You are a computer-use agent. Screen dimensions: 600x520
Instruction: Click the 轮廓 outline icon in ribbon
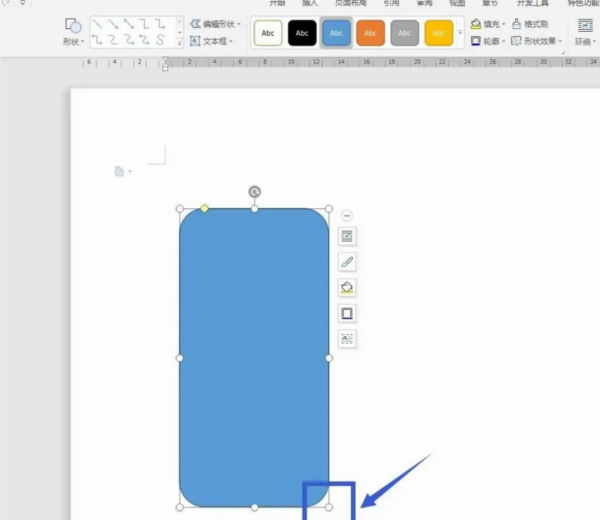(476, 41)
